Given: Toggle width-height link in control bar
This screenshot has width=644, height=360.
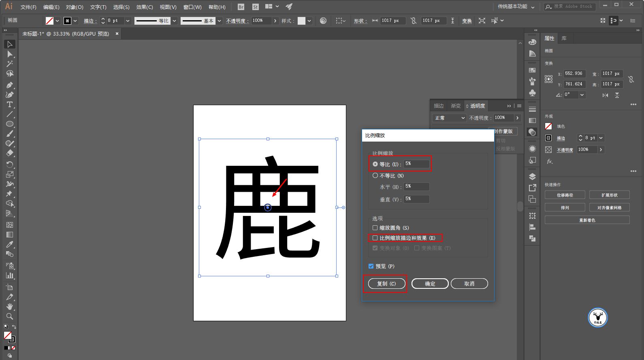Looking at the screenshot, I should pyautogui.click(x=414, y=21).
